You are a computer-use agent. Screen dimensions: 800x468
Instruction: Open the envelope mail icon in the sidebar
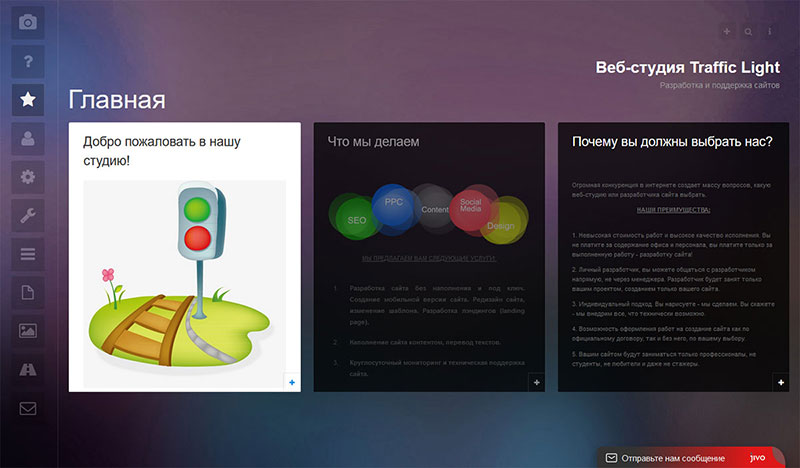click(28, 408)
